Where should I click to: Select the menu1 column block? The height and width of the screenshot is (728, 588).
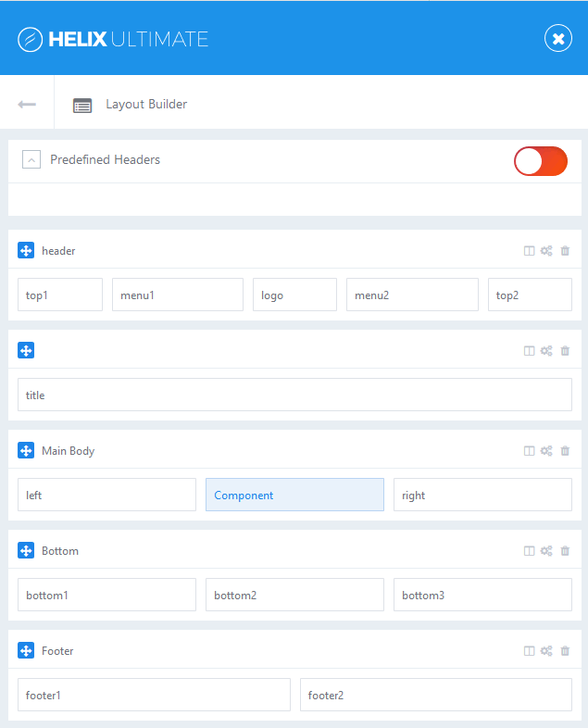tap(178, 295)
